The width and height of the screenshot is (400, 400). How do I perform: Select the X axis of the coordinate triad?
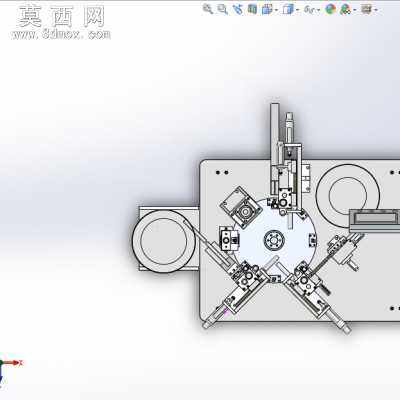pyautogui.click(x=13, y=363)
